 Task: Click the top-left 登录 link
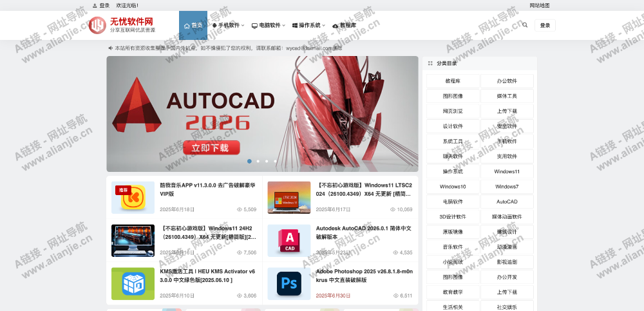(104, 6)
